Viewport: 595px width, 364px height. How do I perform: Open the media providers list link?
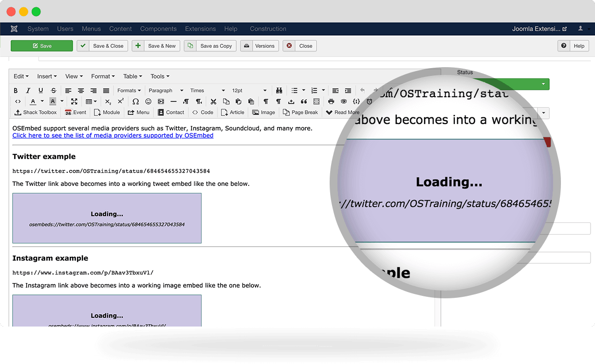pos(113,135)
